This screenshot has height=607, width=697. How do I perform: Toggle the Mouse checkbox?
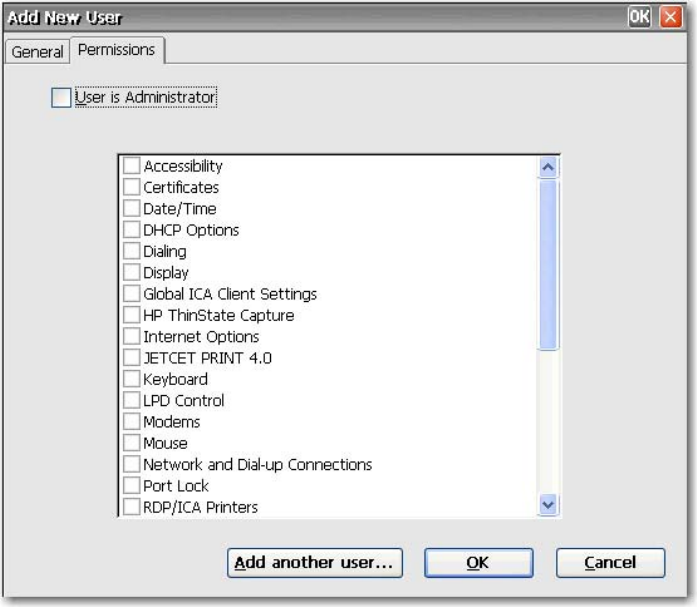132,443
